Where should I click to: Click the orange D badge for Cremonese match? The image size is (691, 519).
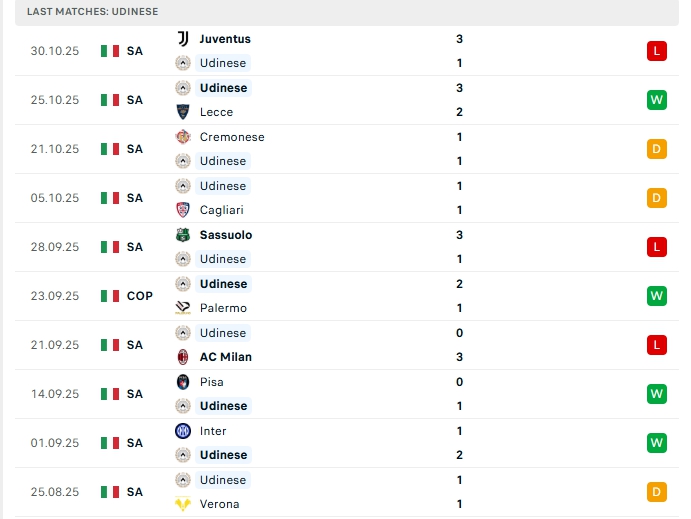[x=656, y=149]
